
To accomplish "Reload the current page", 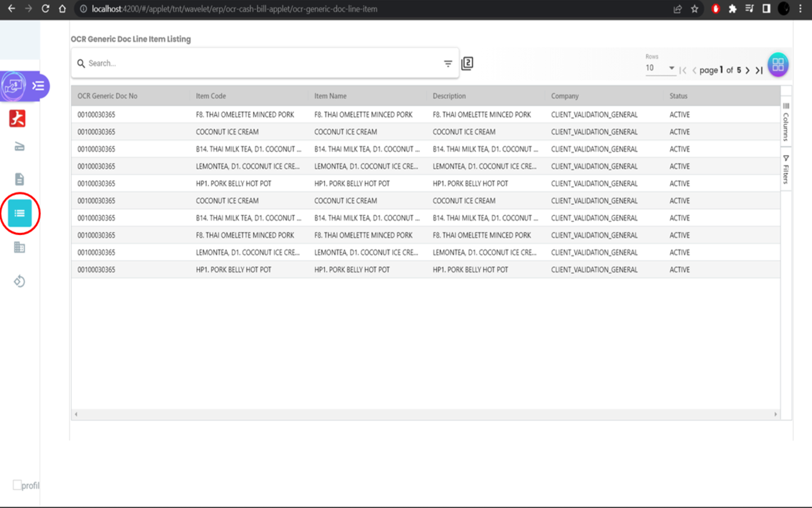I will click(x=45, y=9).
